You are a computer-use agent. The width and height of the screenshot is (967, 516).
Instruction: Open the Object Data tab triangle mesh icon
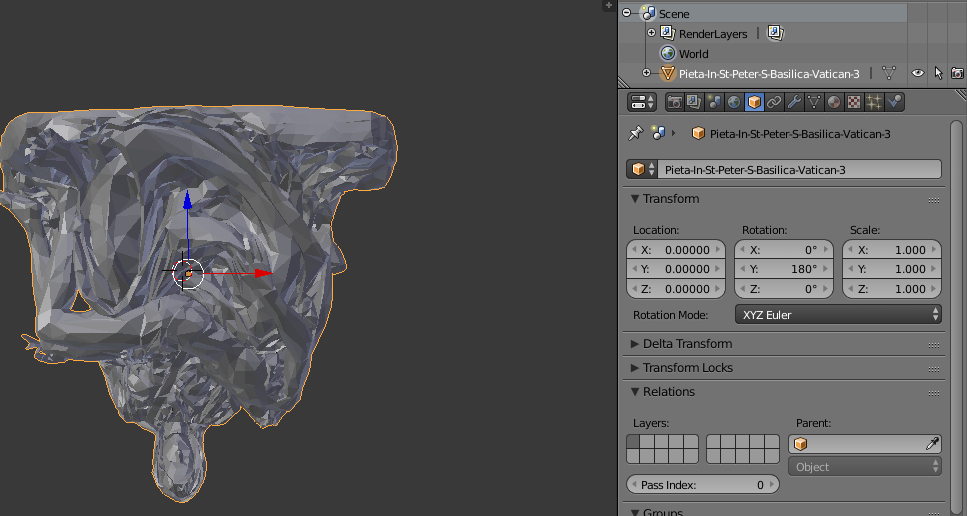pyautogui.click(x=813, y=102)
